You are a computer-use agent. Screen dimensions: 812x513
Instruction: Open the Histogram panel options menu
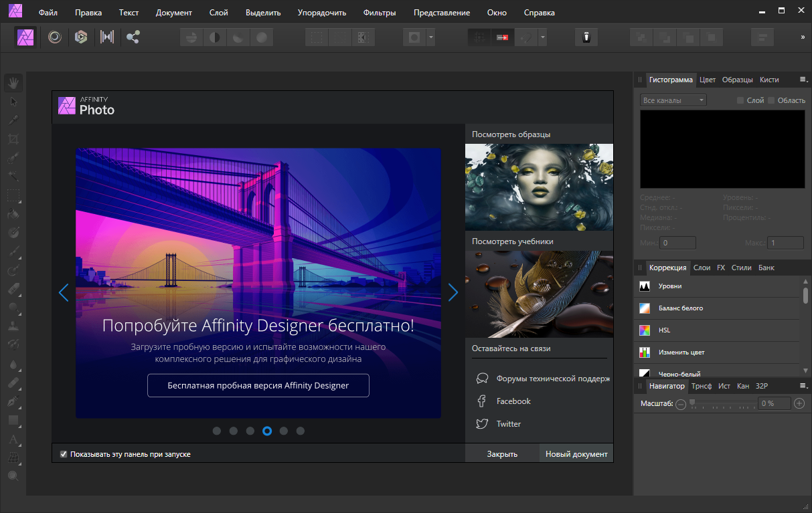coord(803,80)
